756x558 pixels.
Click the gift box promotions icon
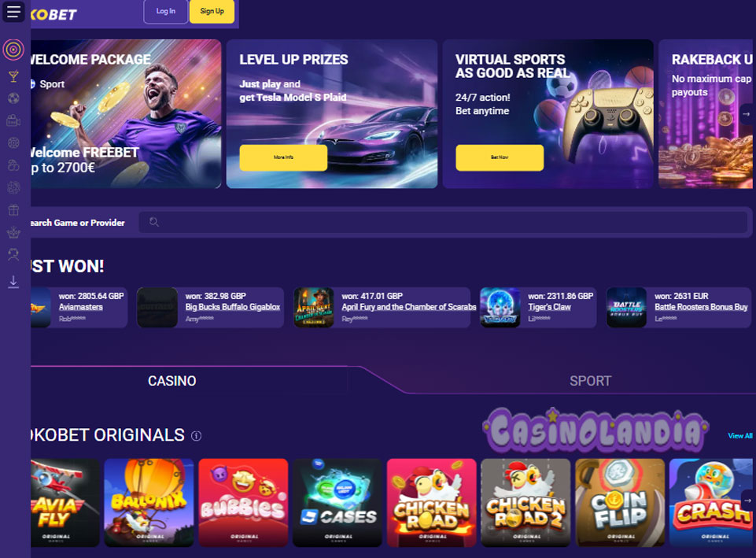[x=13, y=210]
